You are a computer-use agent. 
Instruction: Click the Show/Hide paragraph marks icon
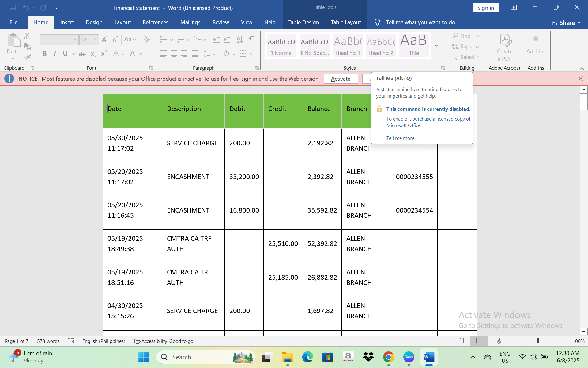coord(251,39)
